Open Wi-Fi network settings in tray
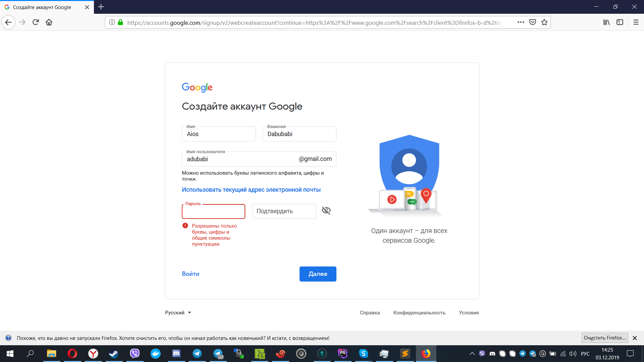Image resolution: width=644 pixels, height=362 pixels. [x=563, y=354]
